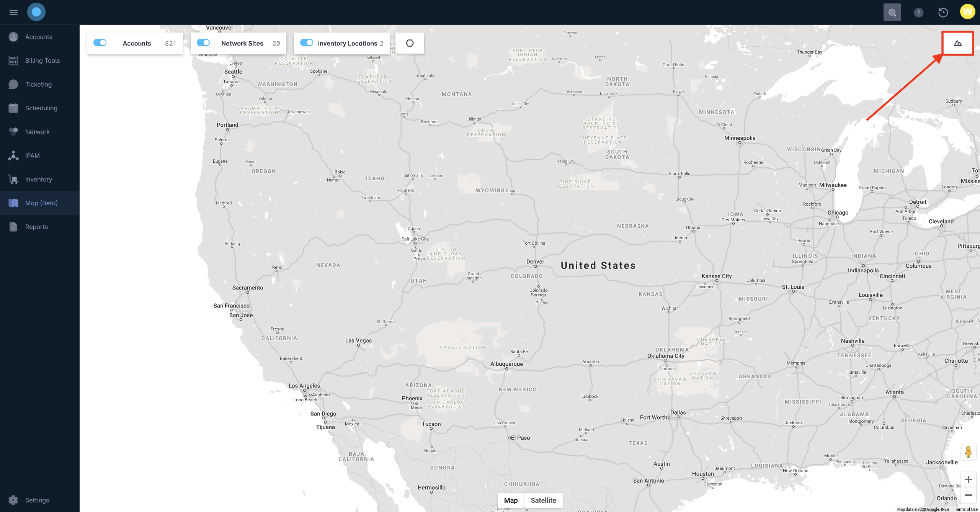Toggle the Accounts map layer switch
Image resolution: width=980 pixels, height=512 pixels.
point(100,43)
